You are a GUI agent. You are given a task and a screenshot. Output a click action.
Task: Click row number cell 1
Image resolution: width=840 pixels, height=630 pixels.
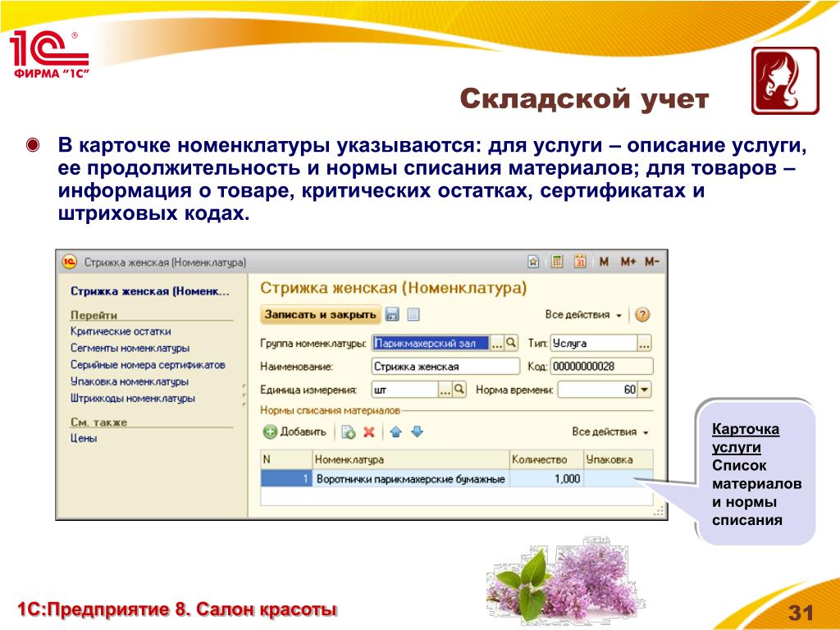click(286, 479)
